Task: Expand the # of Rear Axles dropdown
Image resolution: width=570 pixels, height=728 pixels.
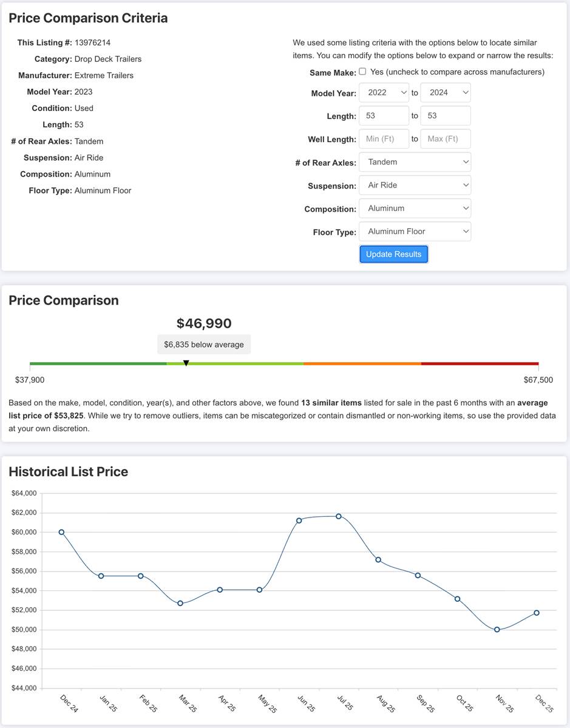Action: 415,162
